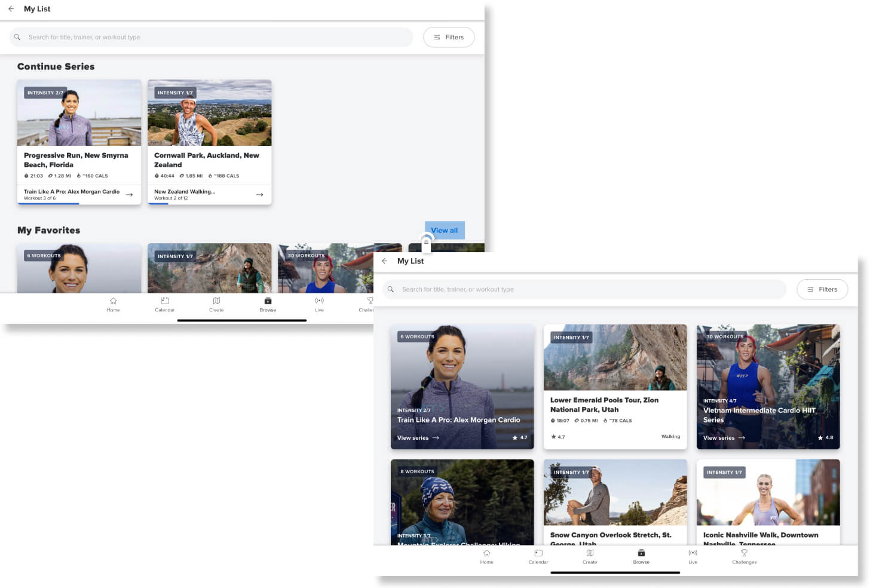870x588 pixels.
Task: Click the '0.75 MI' distance on Lower Emerald Pools card
Action: (x=586, y=421)
